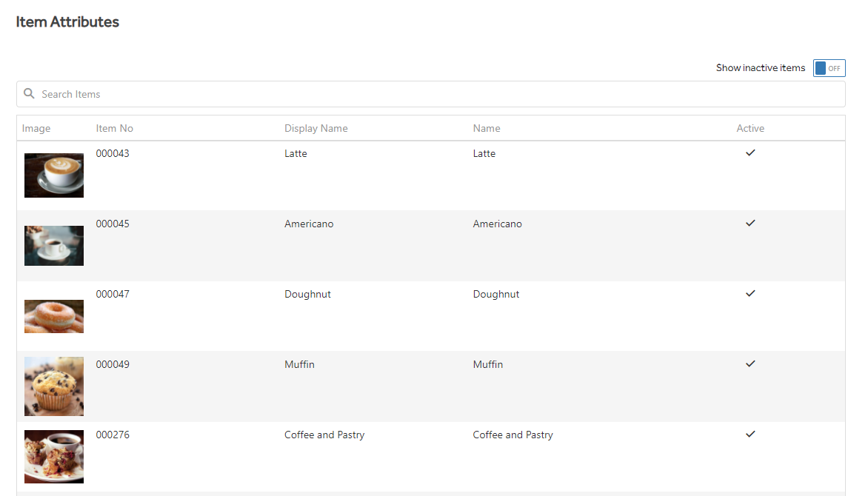Click Latte in the Name column
Screen dimensions: 868x496
coord(484,153)
